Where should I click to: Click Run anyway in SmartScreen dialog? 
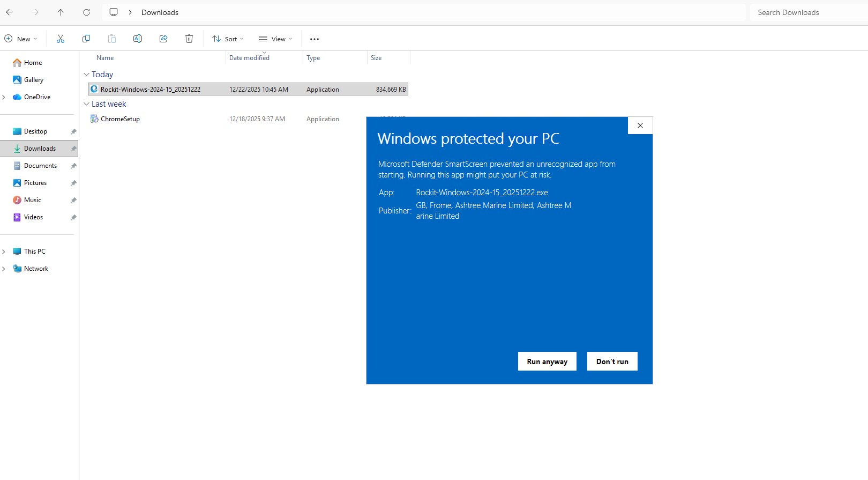point(547,361)
